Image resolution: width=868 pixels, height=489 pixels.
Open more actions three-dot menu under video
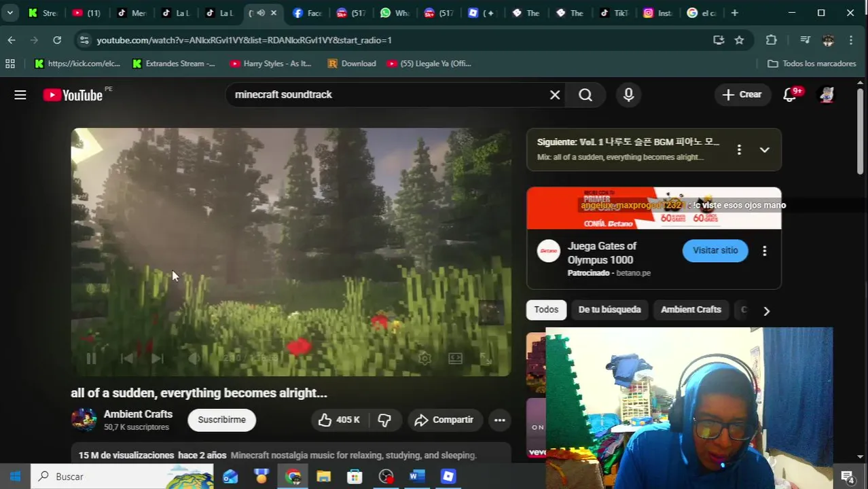tap(499, 420)
